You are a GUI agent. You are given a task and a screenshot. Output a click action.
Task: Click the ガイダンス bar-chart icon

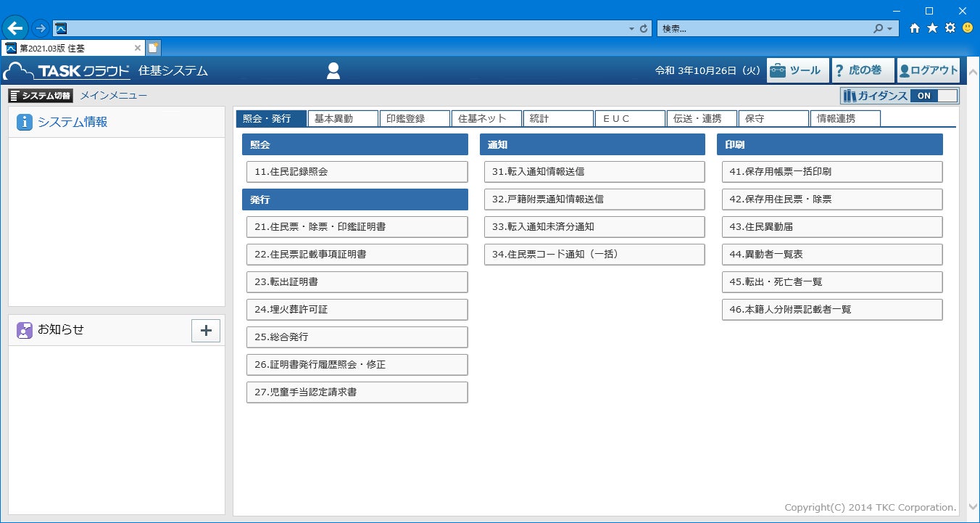850,95
